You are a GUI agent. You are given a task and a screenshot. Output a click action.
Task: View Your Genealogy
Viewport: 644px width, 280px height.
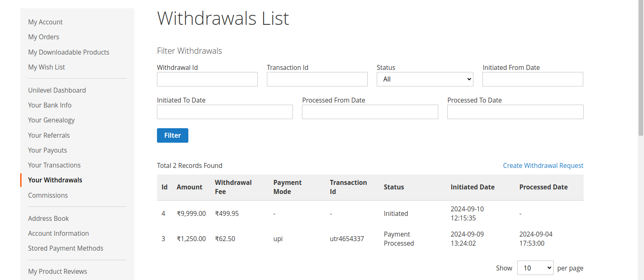[x=51, y=120]
